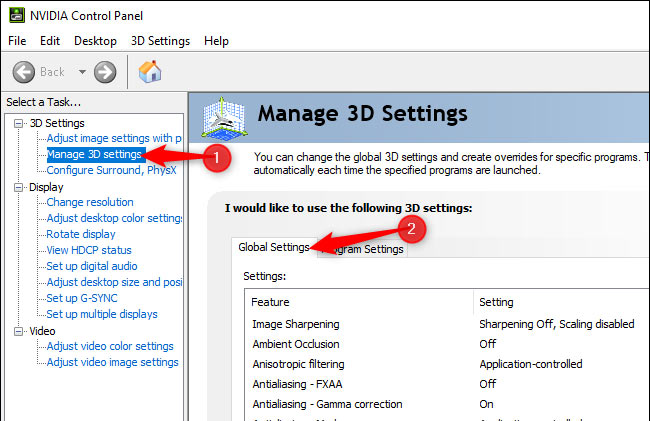Open Set up digital audio
The image size is (650, 421).
tap(92, 266)
